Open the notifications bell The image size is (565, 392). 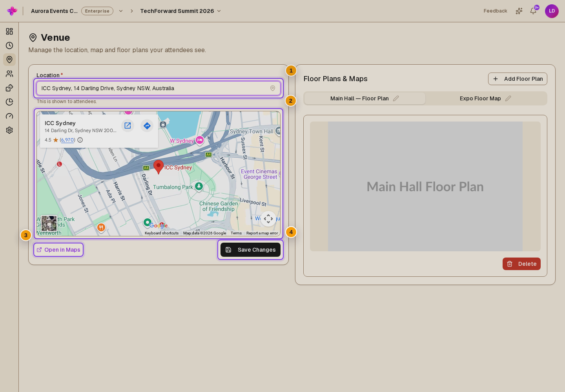tap(533, 11)
